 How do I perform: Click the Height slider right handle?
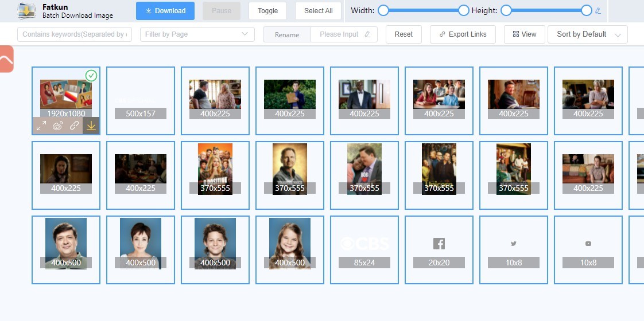click(587, 11)
